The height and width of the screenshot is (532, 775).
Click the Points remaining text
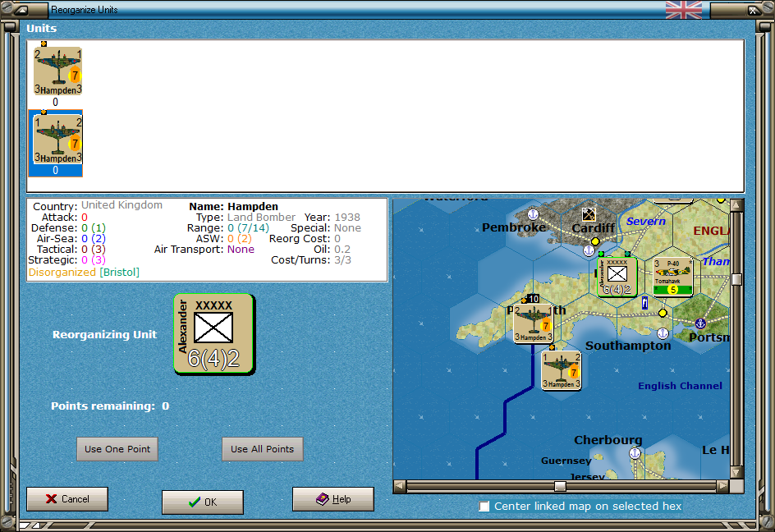pos(110,406)
